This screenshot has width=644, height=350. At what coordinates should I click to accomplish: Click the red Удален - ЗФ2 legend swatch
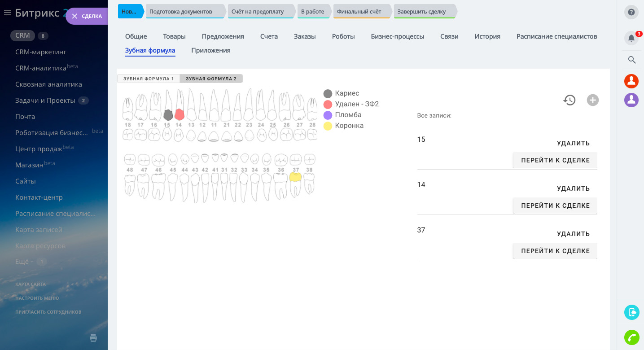pyautogui.click(x=328, y=104)
